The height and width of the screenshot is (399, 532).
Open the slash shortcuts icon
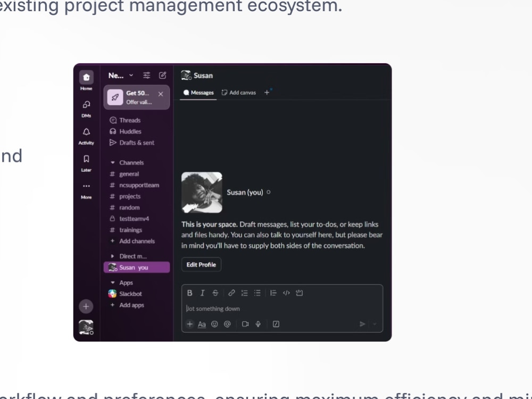pos(276,324)
